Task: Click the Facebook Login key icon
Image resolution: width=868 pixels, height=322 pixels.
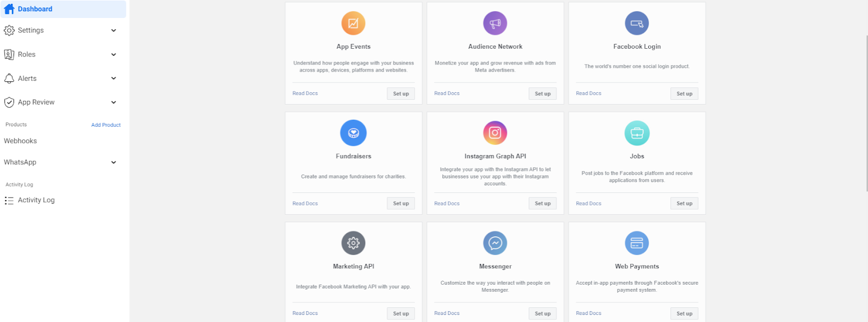Action: pos(637,23)
